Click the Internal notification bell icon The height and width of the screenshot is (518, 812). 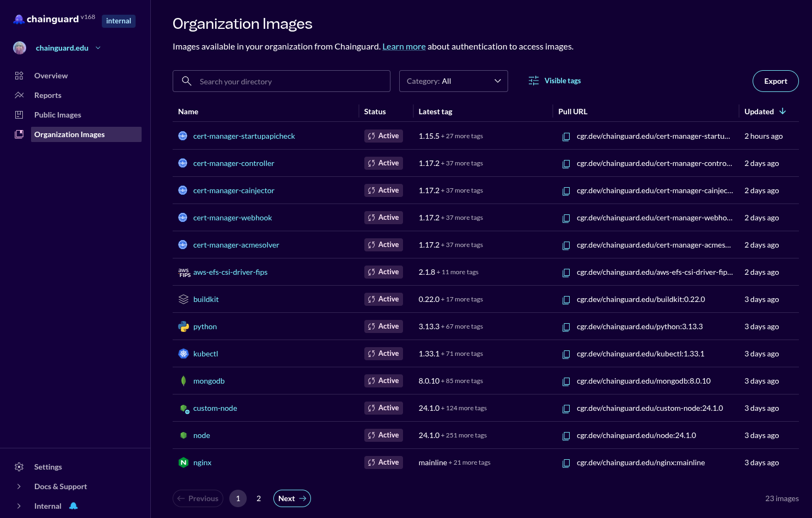[x=72, y=505]
